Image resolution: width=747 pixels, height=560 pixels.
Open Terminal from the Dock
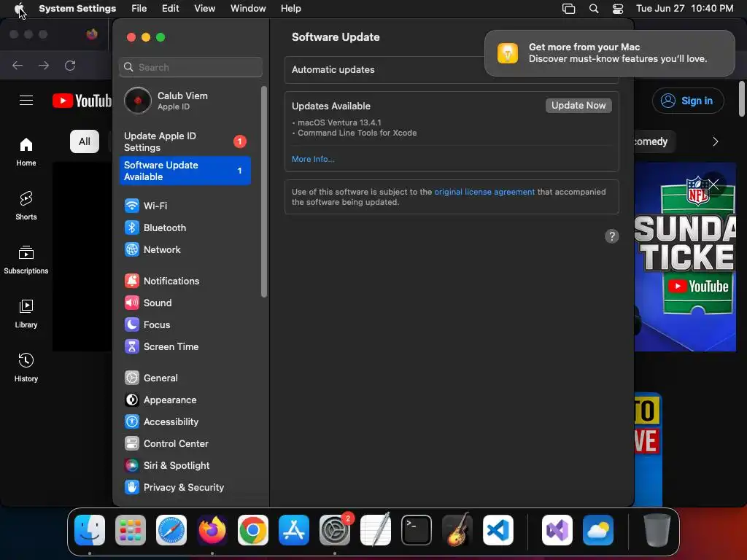[417, 530]
